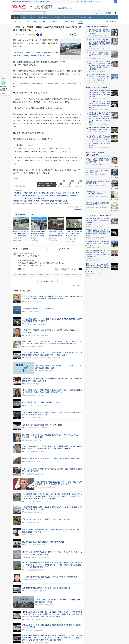This screenshot has height=644, width=129.
Task: Play video thumbnail 【危険】あと数cmで衝突
Action: click(74, 223)
